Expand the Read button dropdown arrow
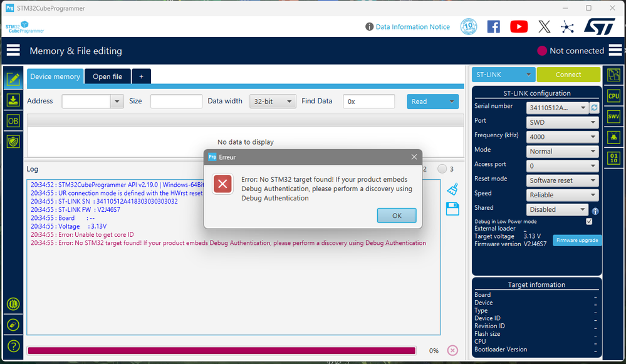 click(452, 101)
